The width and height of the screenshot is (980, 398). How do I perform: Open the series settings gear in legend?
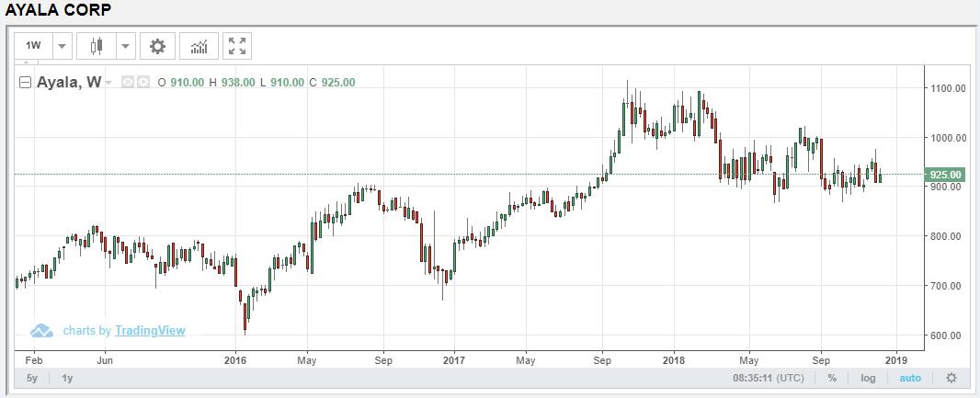coord(142,83)
